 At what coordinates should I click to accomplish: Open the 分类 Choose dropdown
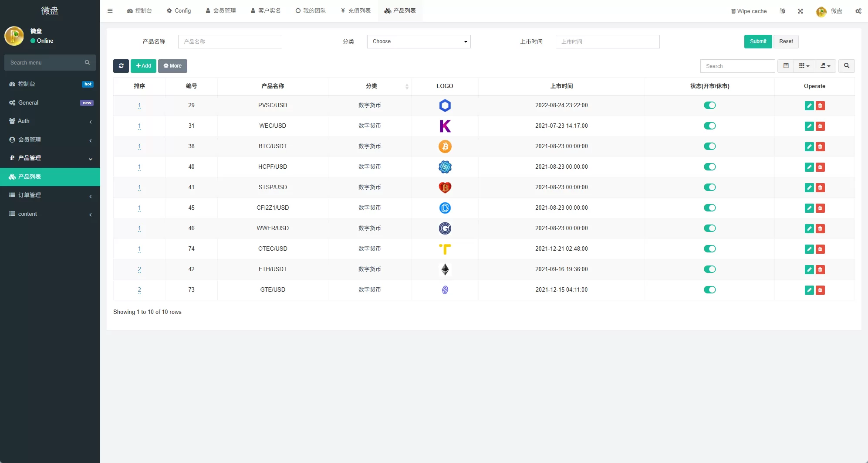point(419,41)
